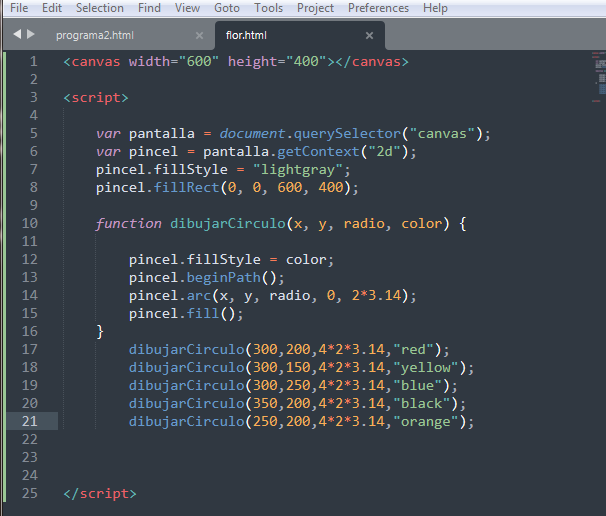Click the opening script tag
The width and height of the screenshot is (606, 516).
point(96,97)
